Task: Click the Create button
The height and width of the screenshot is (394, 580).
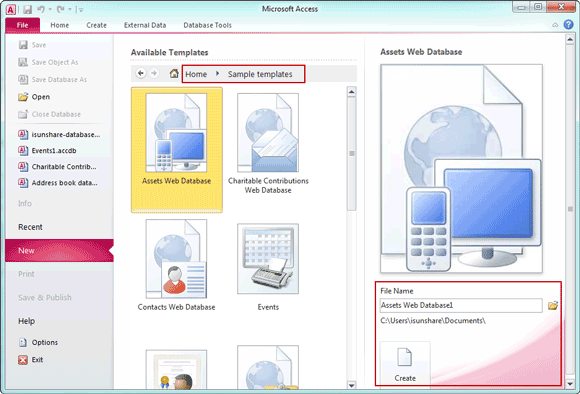Action: click(x=405, y=364)
